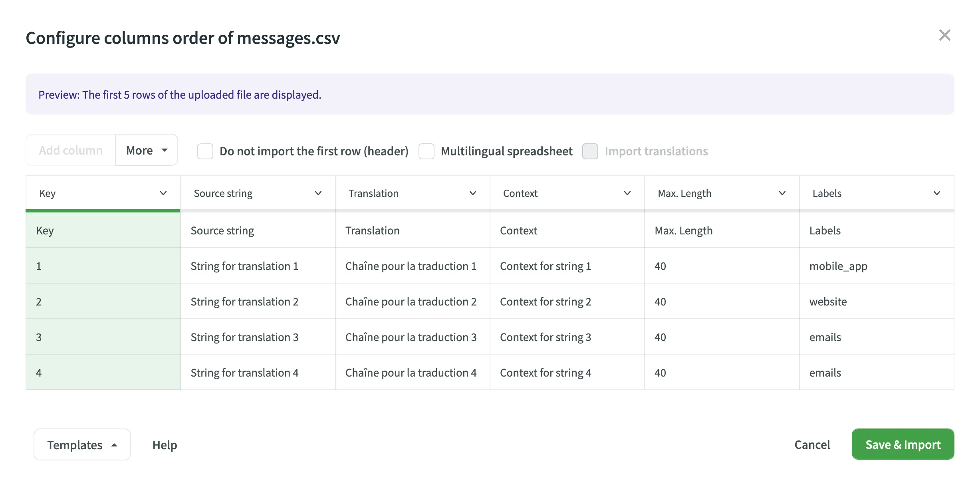Open the Help link
The image size is (980, 486).
pyautogui.click(x=165, y=445)
